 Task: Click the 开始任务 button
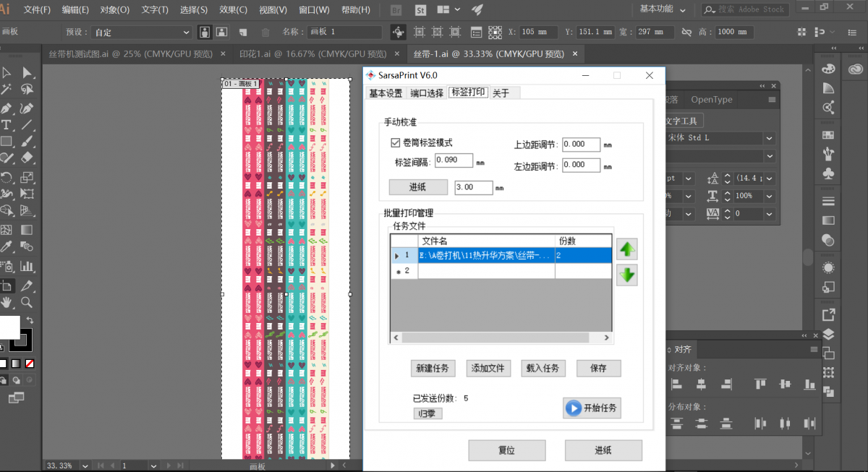592,408
